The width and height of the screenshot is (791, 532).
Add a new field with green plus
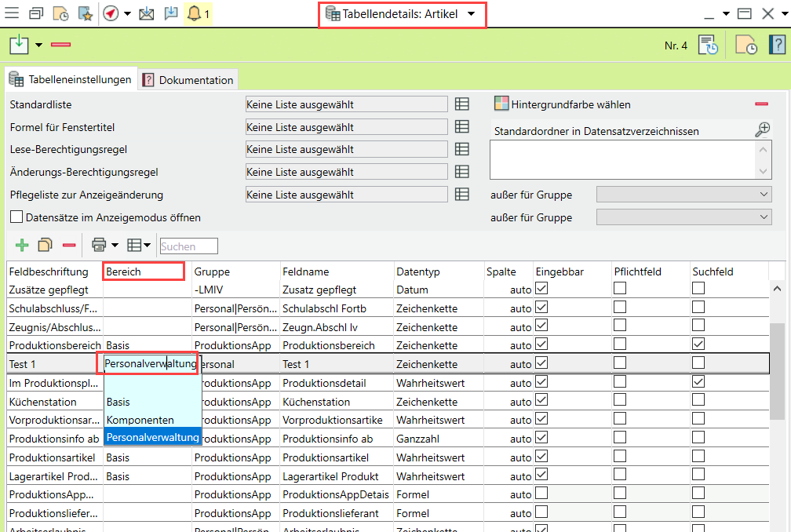[22, 246]
